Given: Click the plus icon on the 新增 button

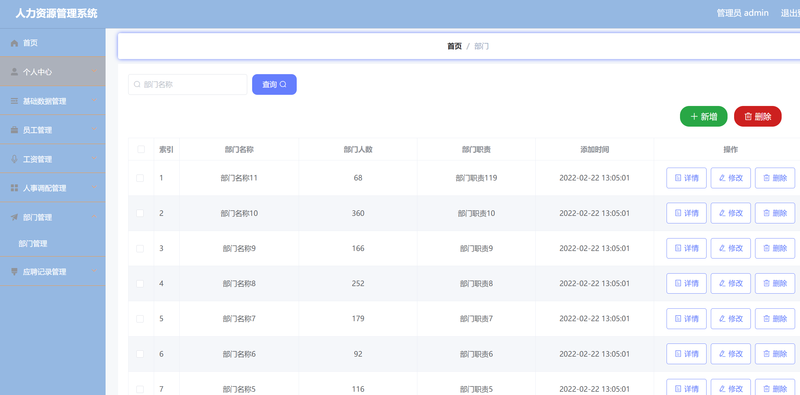Looking at the screenshot, I should pyautogui.click(x=694, y=116).
